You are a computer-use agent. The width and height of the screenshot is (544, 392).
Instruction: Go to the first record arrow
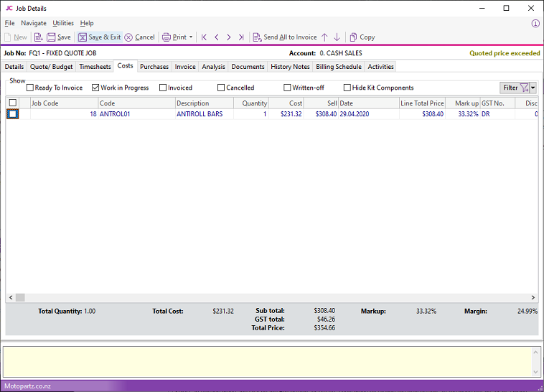coord(204,37)
